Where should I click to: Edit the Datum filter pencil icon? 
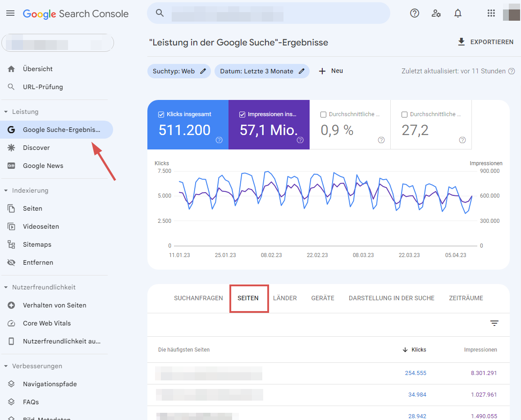pyautogui.click(x=302, y=71)
